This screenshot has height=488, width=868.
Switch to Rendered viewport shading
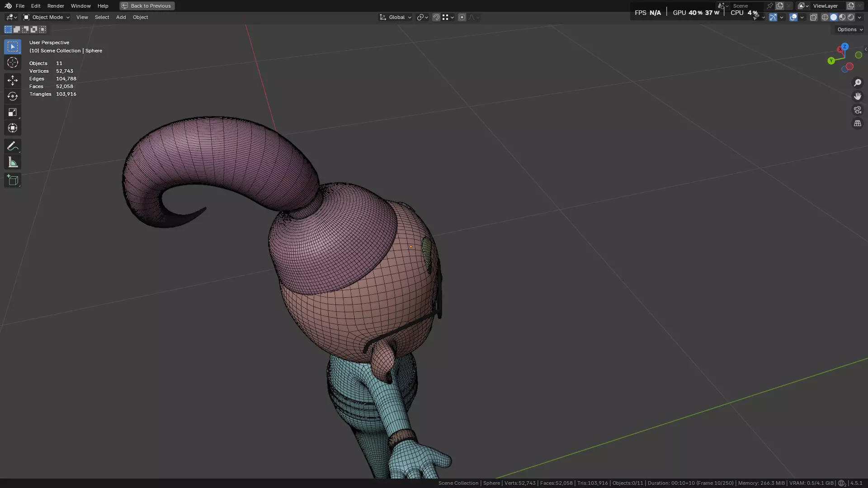(x=851, y=17)
